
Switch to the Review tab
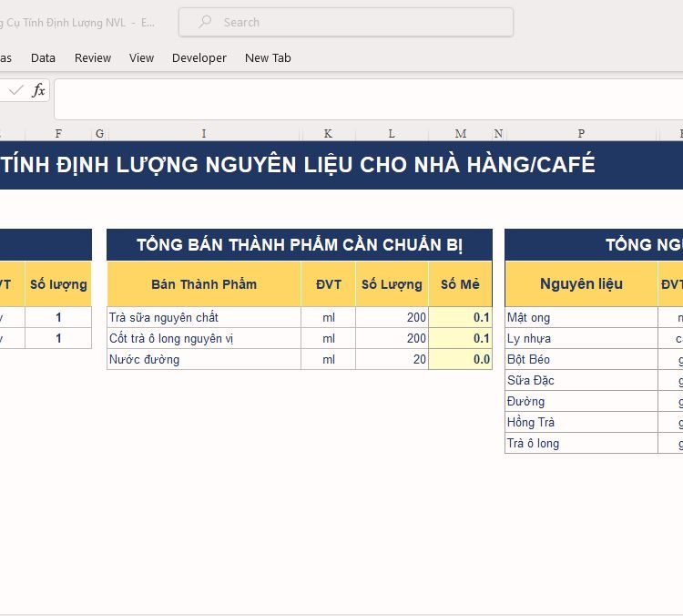(x=93, y=57)
